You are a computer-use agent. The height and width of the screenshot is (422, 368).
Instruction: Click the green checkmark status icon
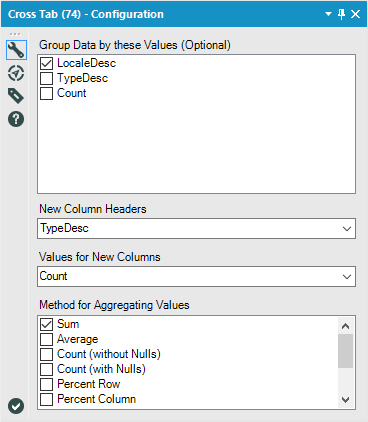[x=16, y=406]
